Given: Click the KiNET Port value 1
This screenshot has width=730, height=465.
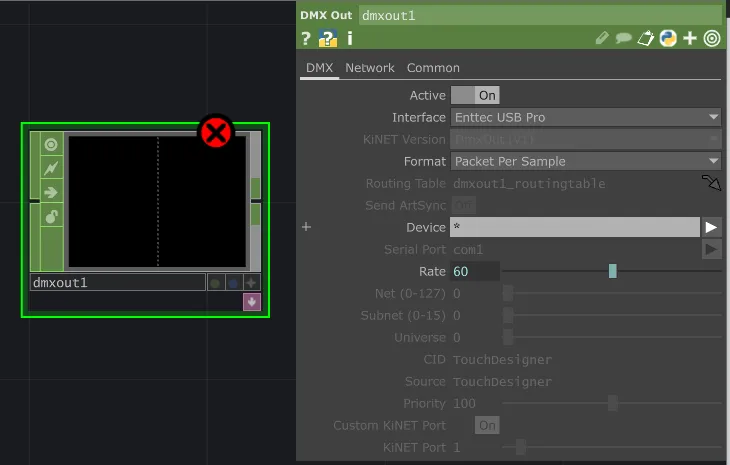Looking at the screenshot, I should (x=457, y=447).
